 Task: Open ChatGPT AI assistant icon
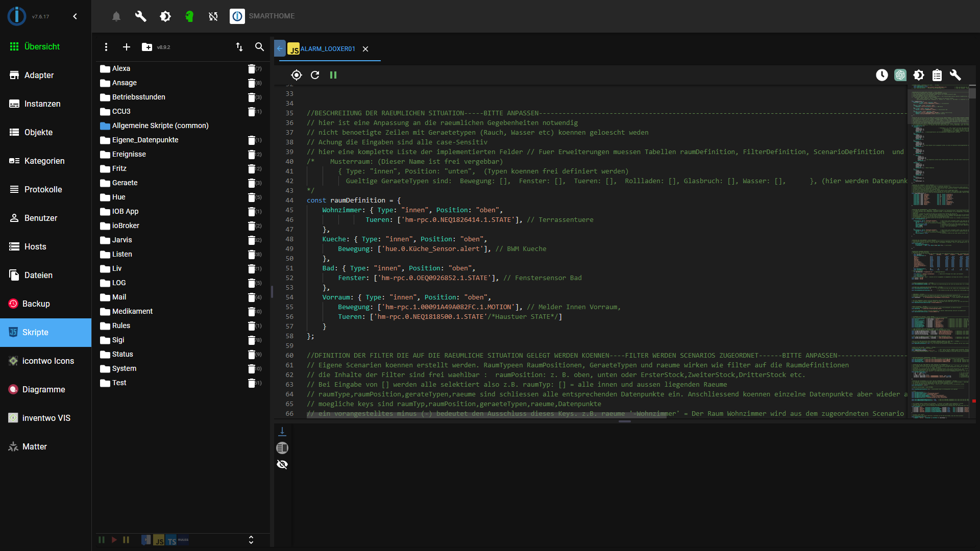(900, 75)
